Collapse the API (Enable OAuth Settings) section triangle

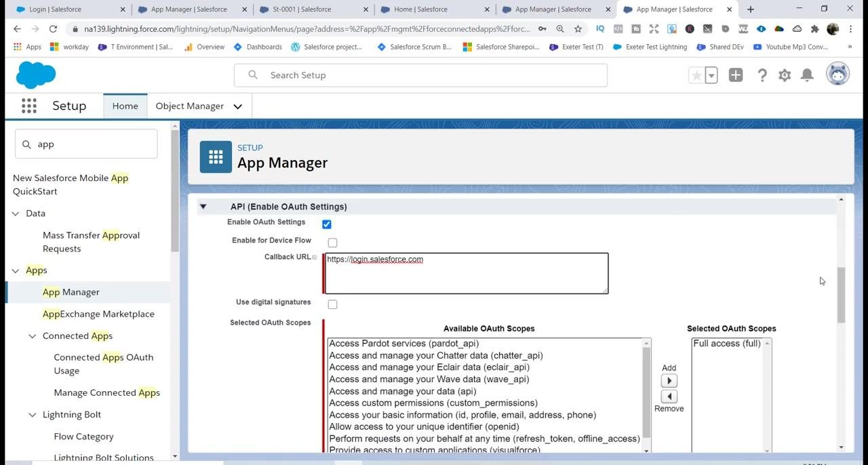203,206
